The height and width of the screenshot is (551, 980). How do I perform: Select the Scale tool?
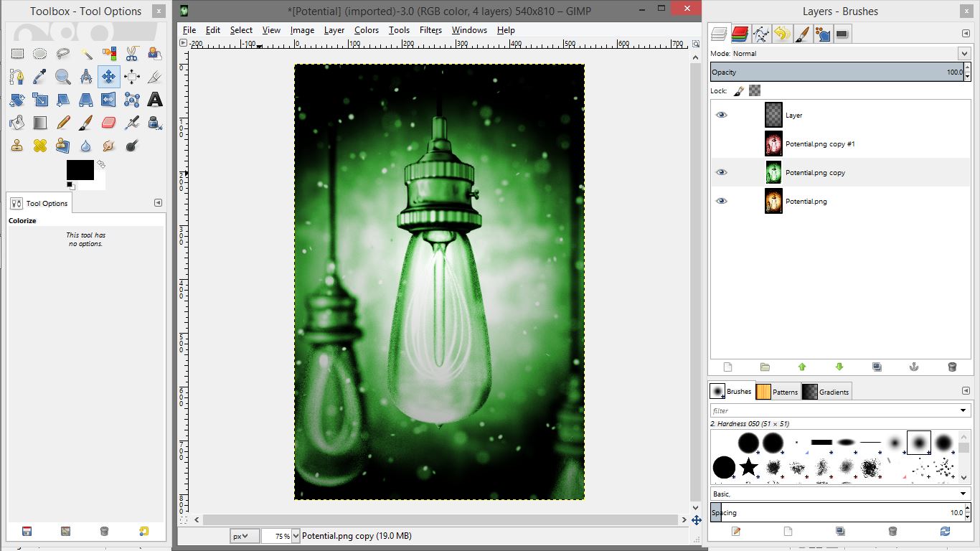click(x=40, y=99)
